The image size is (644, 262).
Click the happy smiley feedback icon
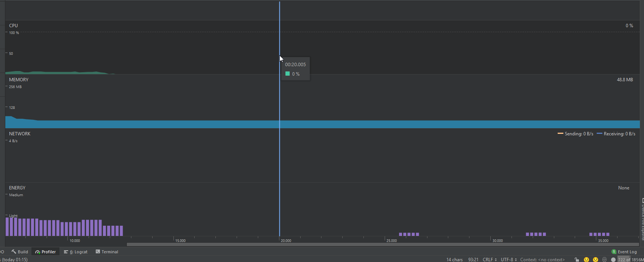point(586,260)
